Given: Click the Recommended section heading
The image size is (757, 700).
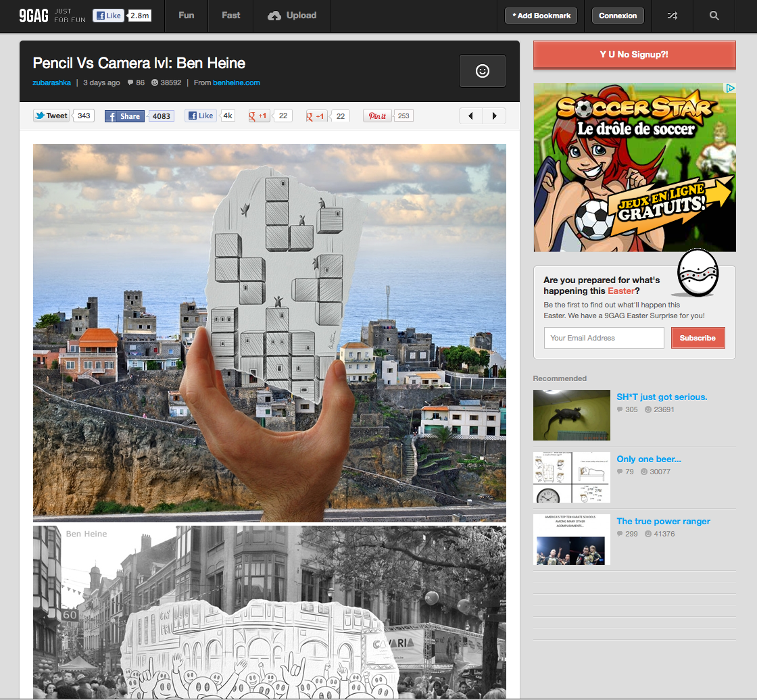Looking at the screenshot, I should [560, 378].
